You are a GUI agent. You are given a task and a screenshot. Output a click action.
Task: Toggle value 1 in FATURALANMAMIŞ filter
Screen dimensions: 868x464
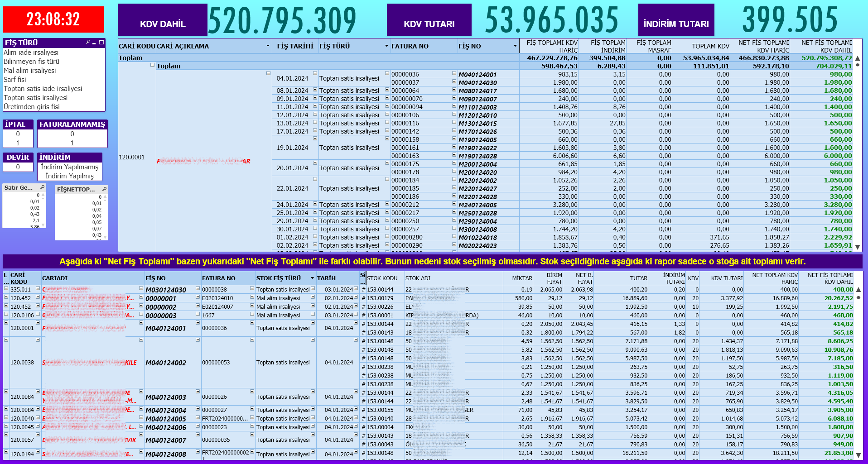pyautogui.click(x=72, y=143)
